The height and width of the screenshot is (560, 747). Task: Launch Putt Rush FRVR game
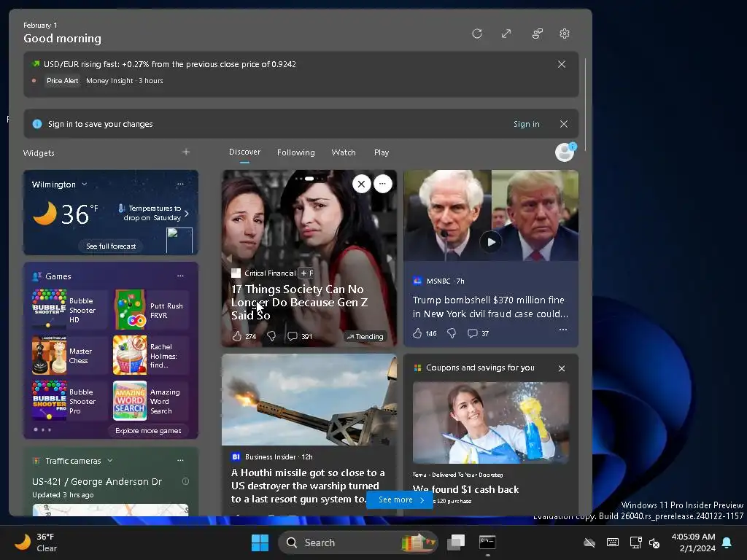click(x=152, y=309)
